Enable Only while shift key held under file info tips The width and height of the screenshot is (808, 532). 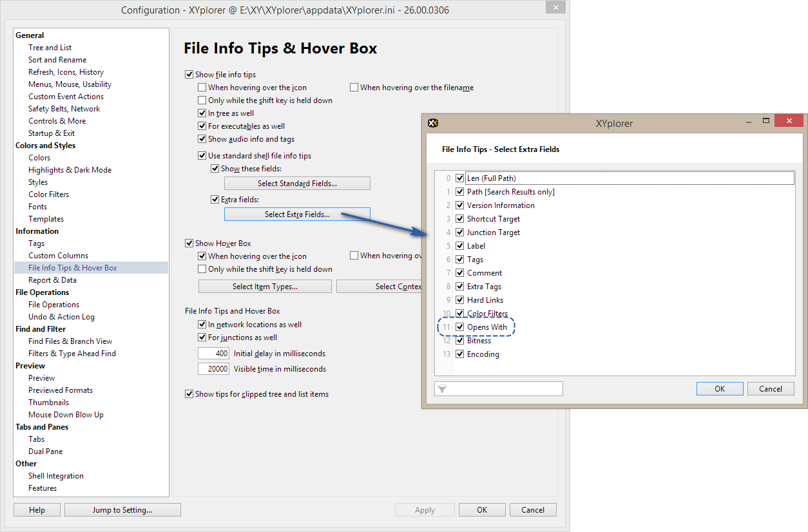point(202,100)
